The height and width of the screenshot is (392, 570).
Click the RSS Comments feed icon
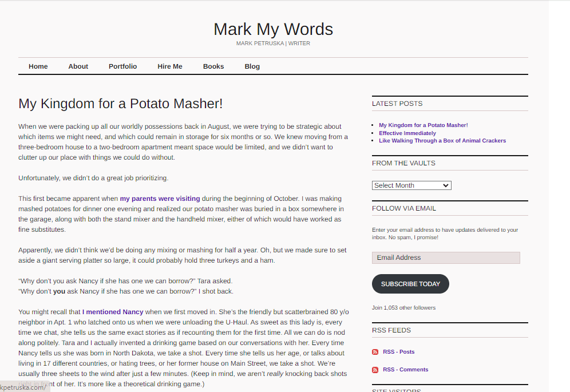click(x=375, y=370)
